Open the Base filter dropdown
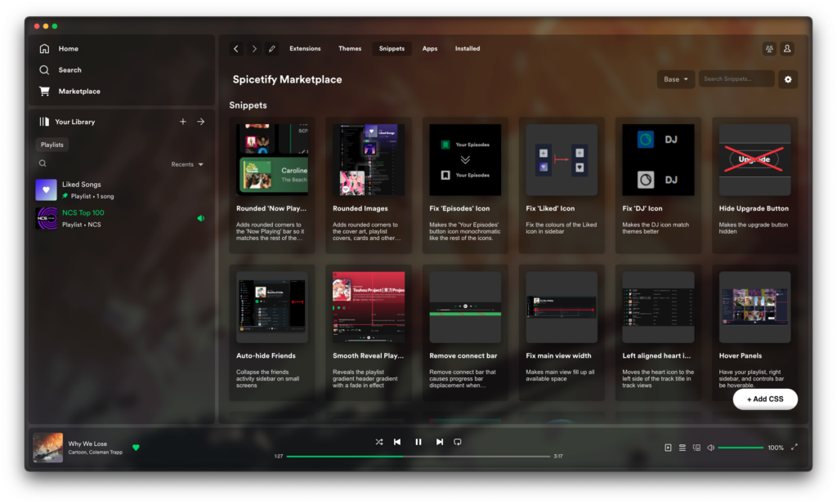This screenshot has height=504, width=837. coord(676,79)
